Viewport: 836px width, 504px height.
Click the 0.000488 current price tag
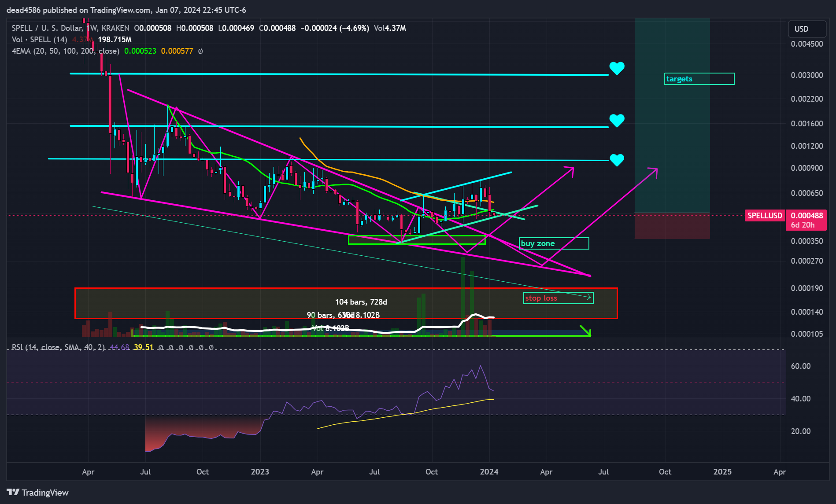pos(806,215)
